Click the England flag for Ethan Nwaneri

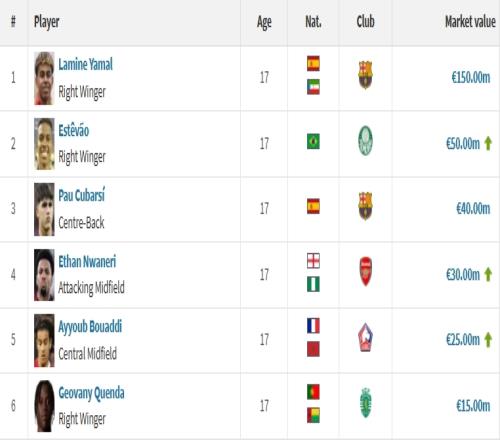(313, 261)
